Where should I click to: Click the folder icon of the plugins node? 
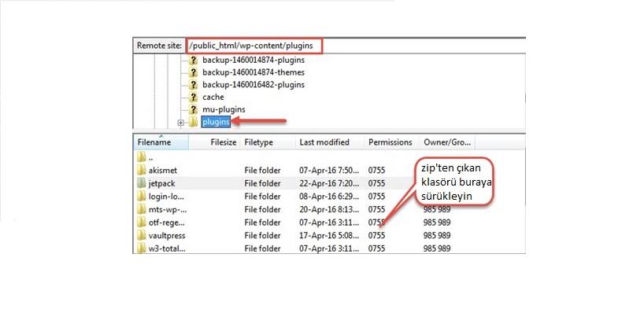pyautogui.click(x=193, y=122)
